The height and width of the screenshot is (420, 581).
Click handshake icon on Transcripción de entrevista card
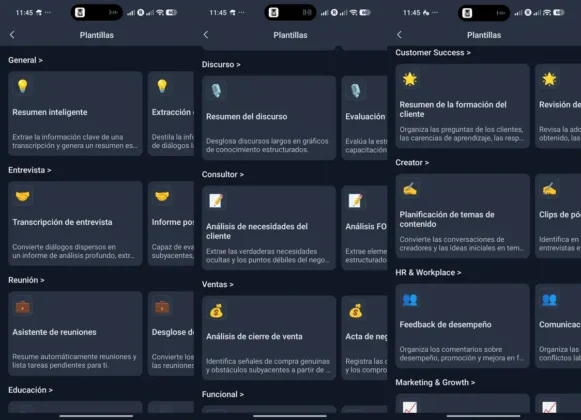pos(23,196)
